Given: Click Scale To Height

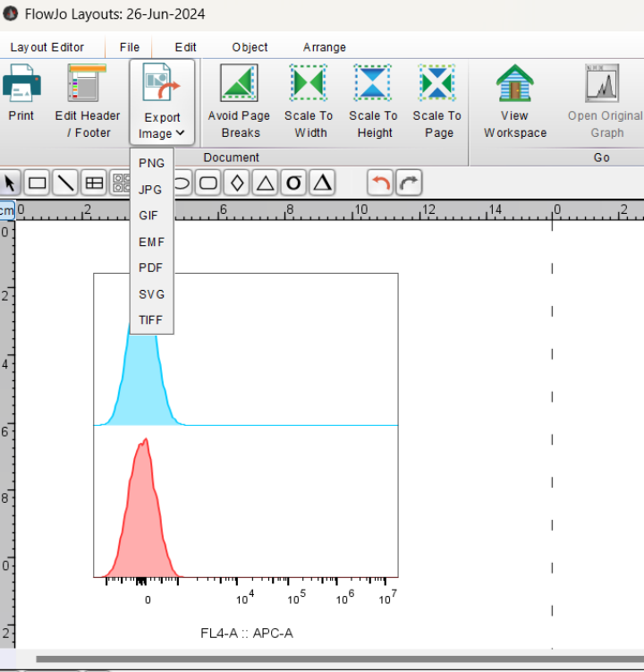Looking at the screenshot, I should [x=373, y=101].
